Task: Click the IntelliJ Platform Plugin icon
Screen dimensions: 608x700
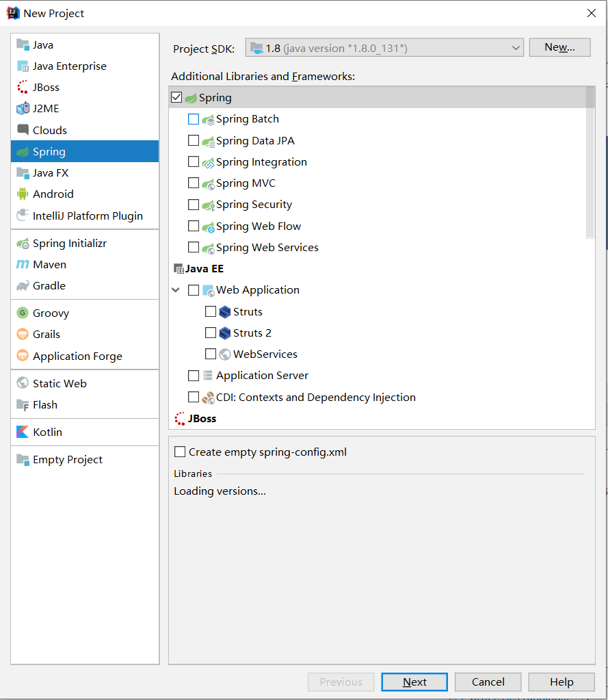Action: [23, 216]
